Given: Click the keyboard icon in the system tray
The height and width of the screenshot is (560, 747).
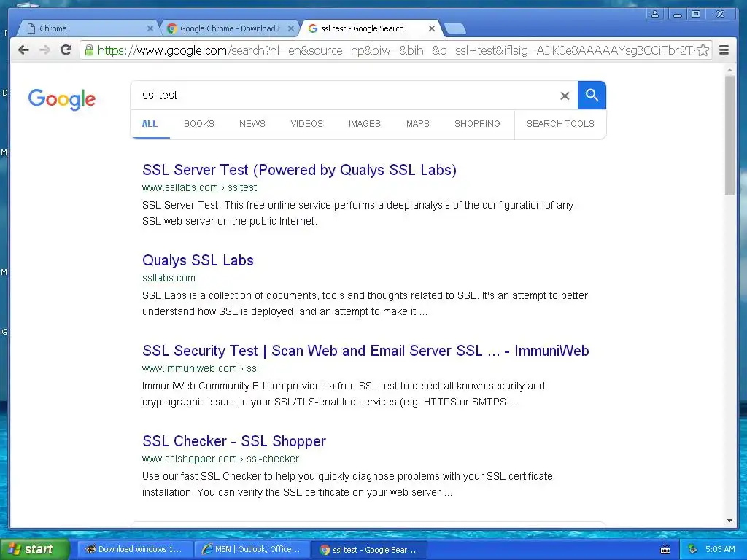Looking at the screenshot, I should coord(665,550).
